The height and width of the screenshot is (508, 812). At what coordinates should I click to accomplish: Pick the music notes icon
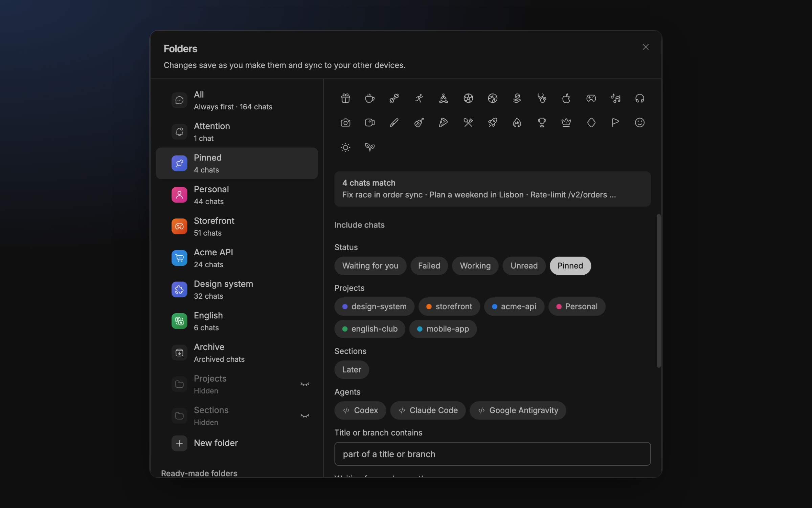615,98
